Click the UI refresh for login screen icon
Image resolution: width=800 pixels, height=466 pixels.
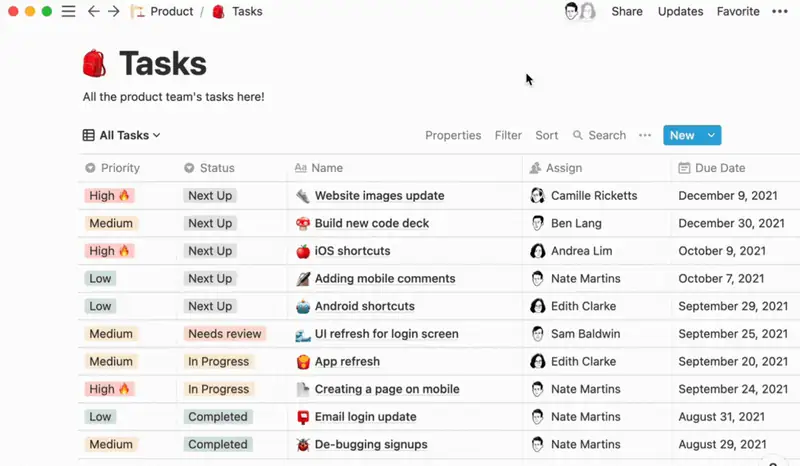pos(303,334)
